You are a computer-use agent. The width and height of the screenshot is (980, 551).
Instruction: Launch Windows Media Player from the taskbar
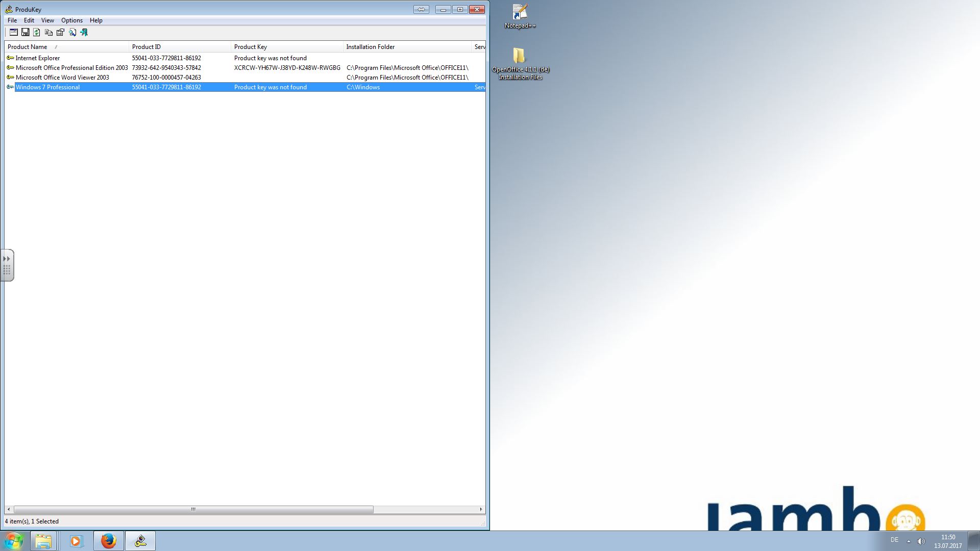(x=76, y=541)
